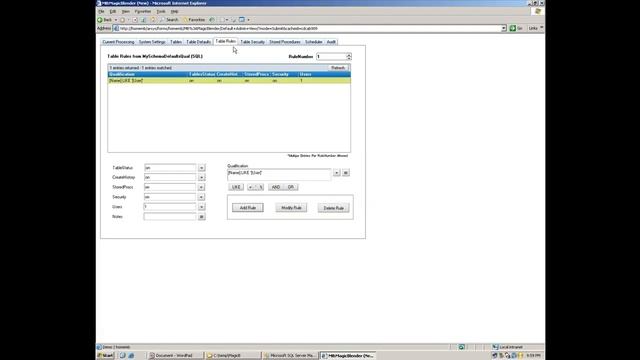Screen dimensions: 640x360
Task: Open the address bar dropdown arrow
Action: pyautogui.click(x=504, y=28)
